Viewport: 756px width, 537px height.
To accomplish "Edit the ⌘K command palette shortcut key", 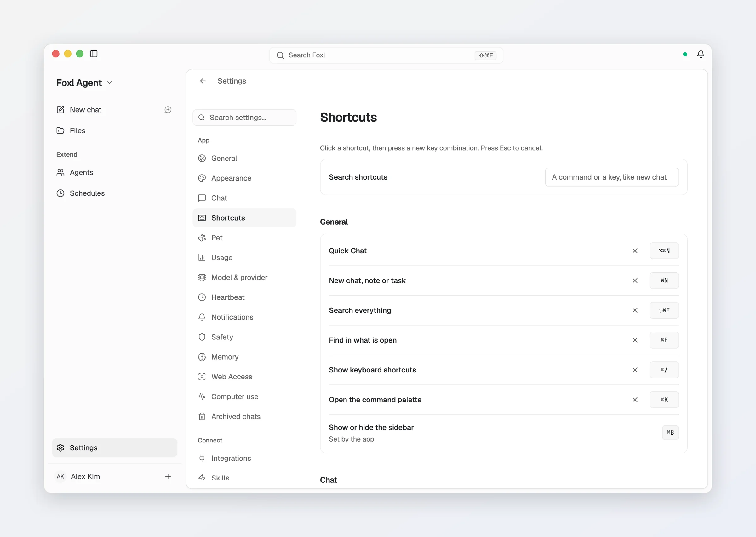I will tap(664, 400).
